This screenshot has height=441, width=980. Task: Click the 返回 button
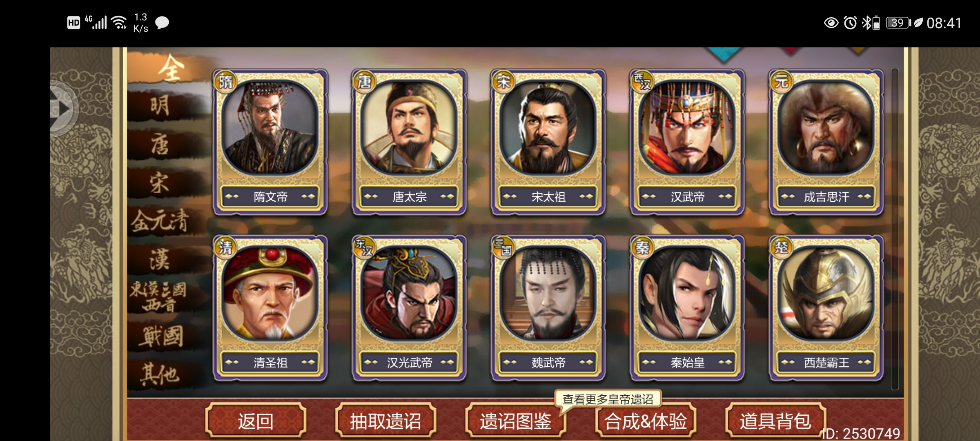256,421
